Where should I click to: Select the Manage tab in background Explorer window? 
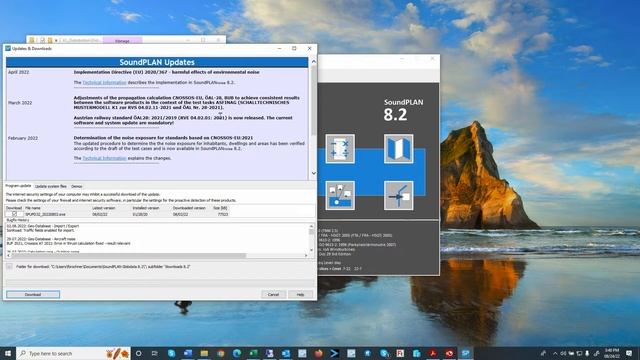pos(122,40)
